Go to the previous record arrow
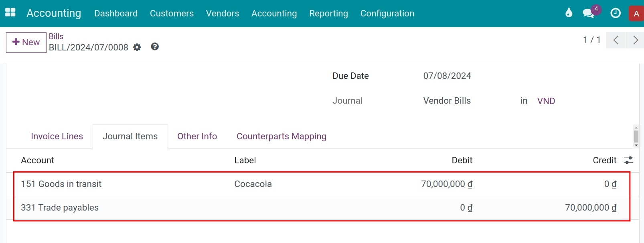Viewport: 644px width, 243px height. pyautogui.click(x=616, y=40)
